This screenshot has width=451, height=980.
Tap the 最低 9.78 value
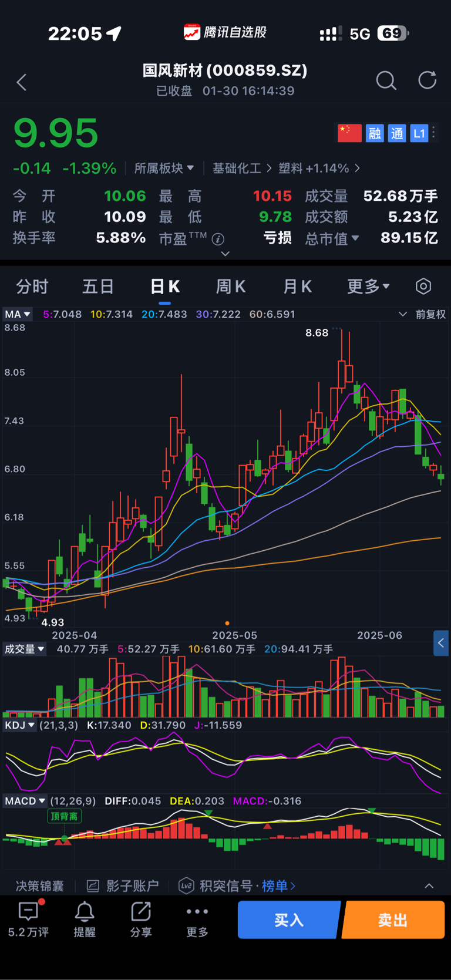(x=275, y=217)
